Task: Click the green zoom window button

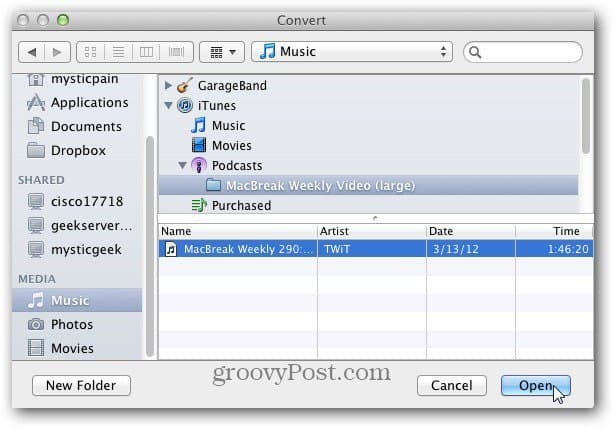Action: coord(63,20)
